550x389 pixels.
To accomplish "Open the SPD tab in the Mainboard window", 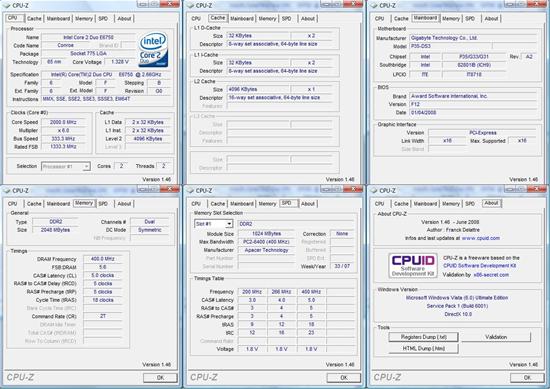I will click(x=470, y=19).
